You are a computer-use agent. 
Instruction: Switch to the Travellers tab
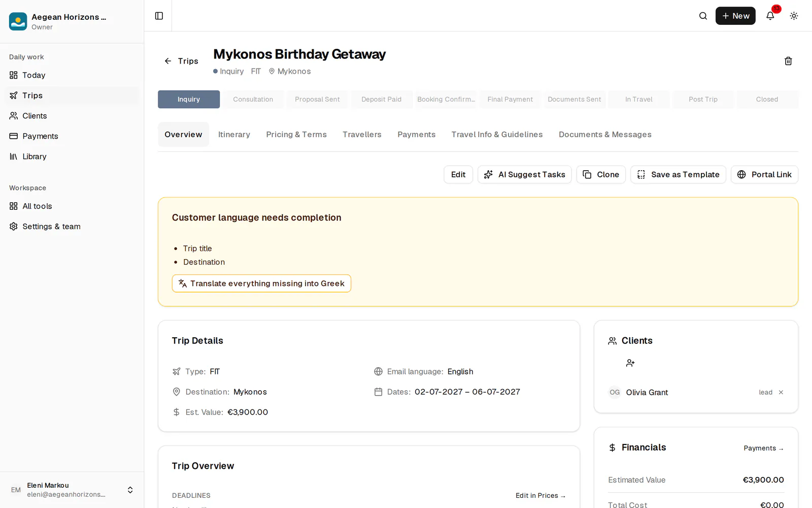point(362,135)
